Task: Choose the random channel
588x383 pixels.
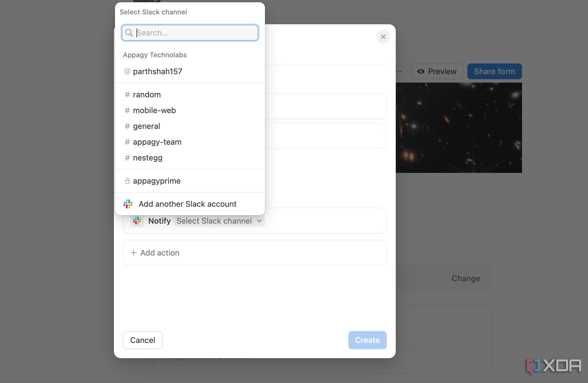Action: coord(190,94)
